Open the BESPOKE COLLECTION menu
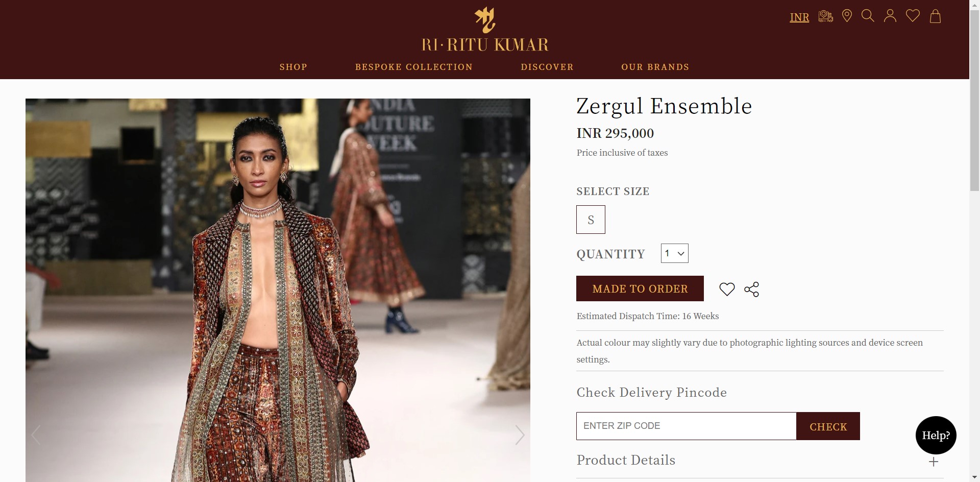Image resolution: width=980 pixels, height=482 pixels. (x=414, y=67)
